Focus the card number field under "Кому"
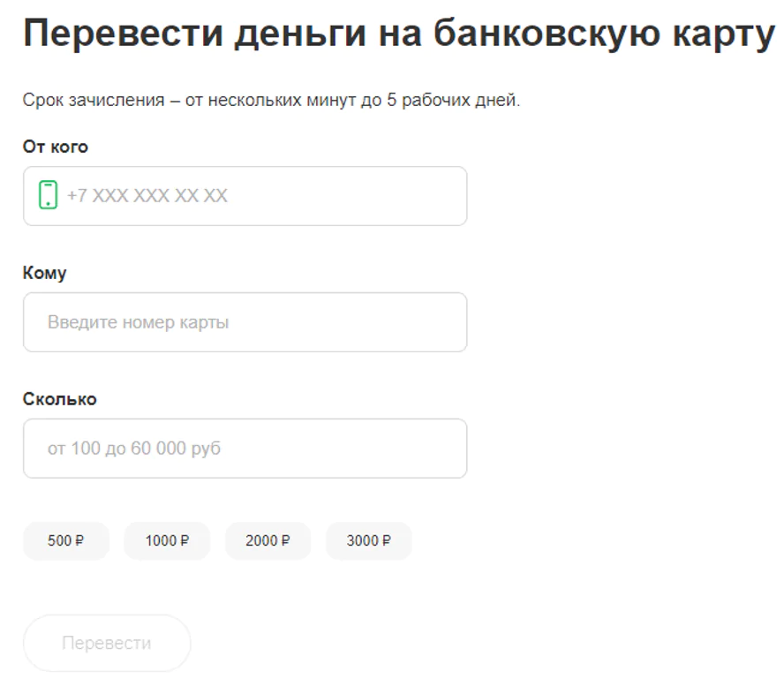 click(x=245, y=322)
